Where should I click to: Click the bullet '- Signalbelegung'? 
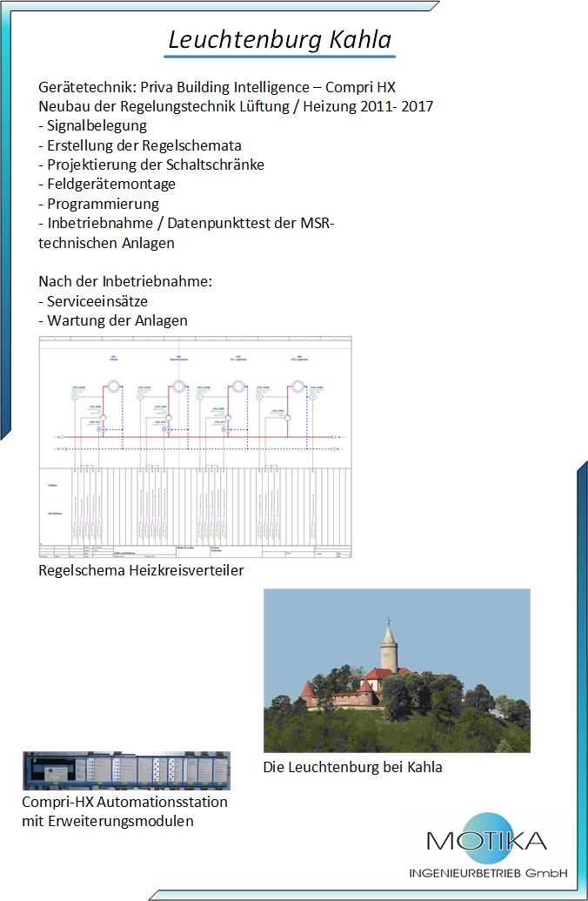(x=92, y=126)
